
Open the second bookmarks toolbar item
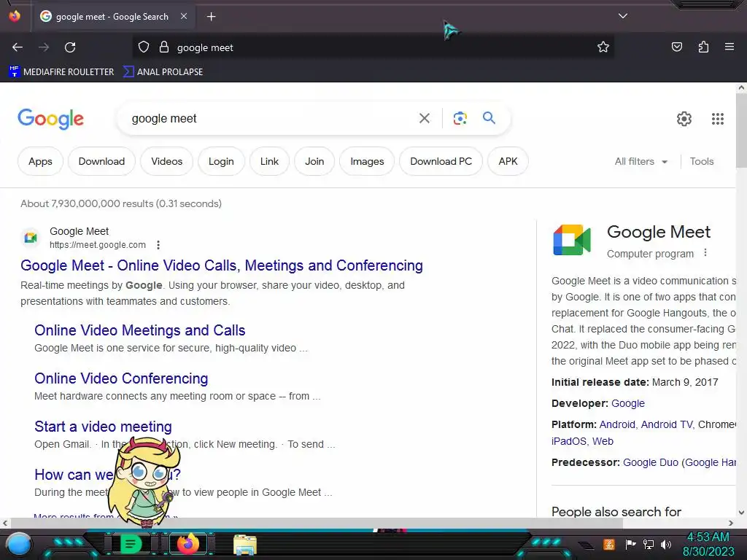pos(163,72)
